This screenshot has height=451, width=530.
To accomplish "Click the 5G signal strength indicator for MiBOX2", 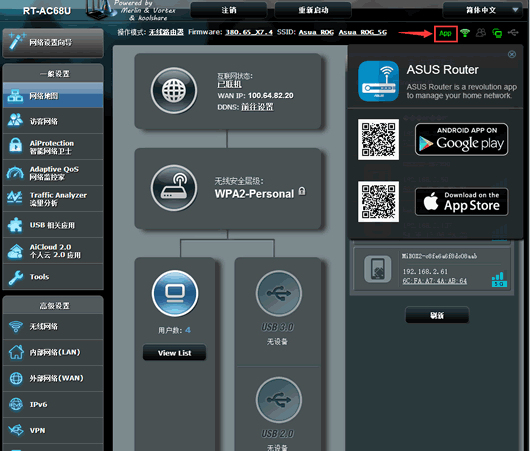I will (499, 279).
